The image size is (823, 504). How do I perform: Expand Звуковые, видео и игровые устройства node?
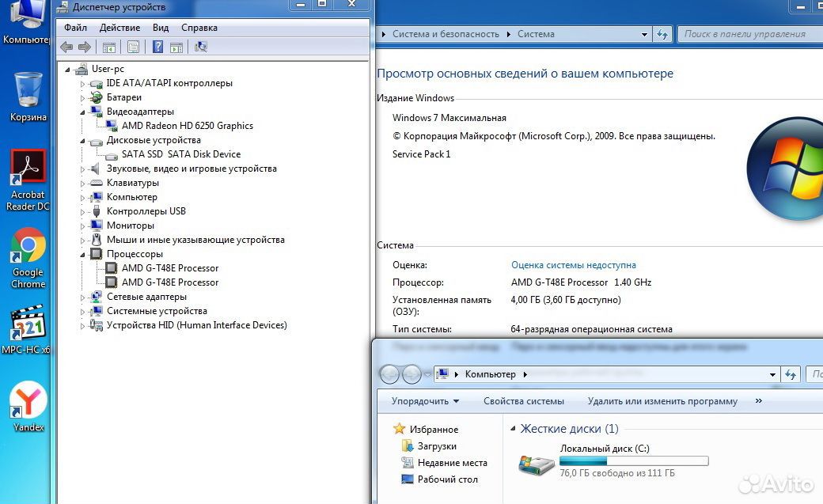click(x=82, y=169)
